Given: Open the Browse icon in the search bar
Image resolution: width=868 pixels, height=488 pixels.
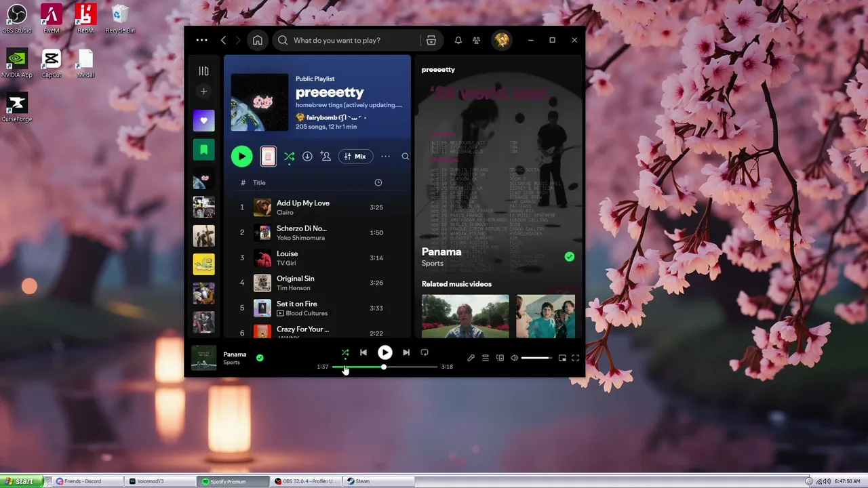Looking at the screenshot, I should (431, 40).
